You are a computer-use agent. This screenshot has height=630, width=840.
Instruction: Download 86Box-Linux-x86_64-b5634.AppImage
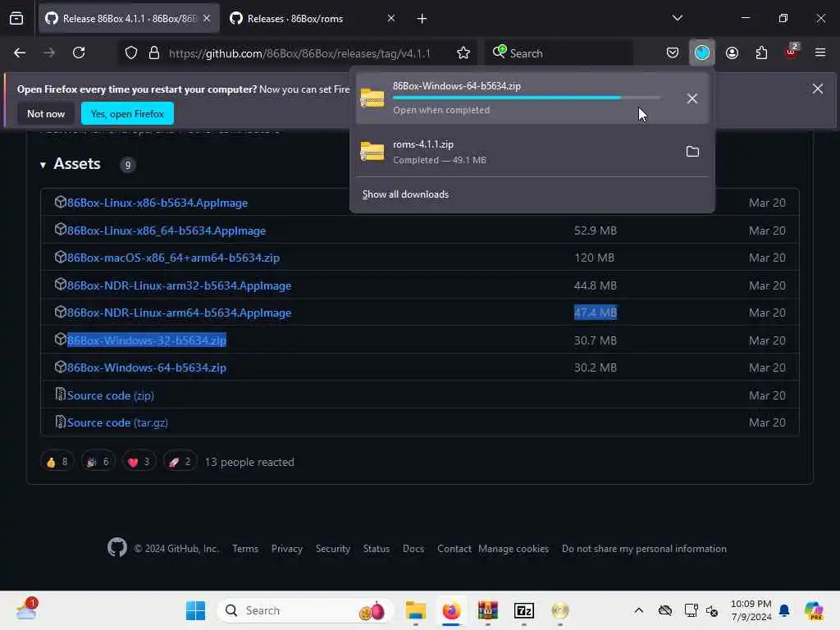[166, 231]
